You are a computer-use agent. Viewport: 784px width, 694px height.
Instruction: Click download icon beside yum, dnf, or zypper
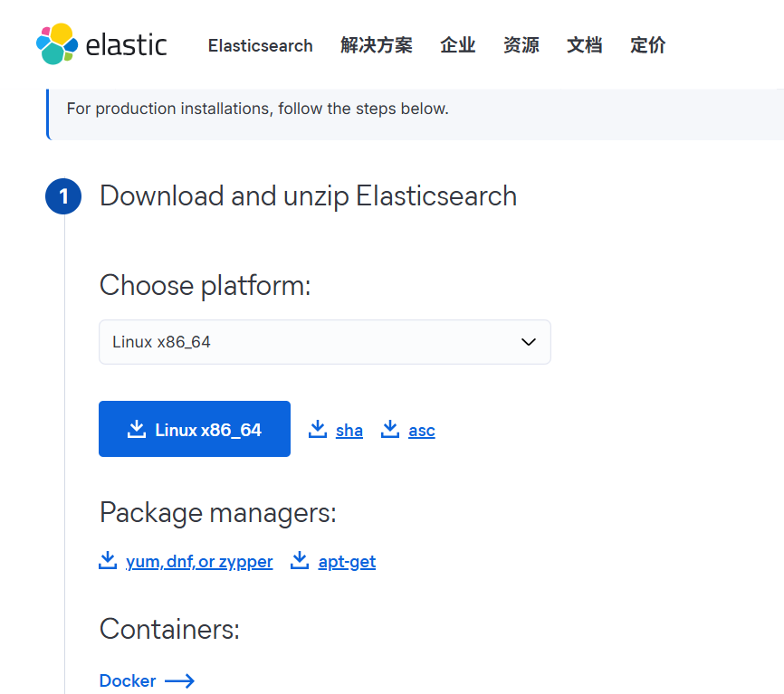tap(108, 560)
